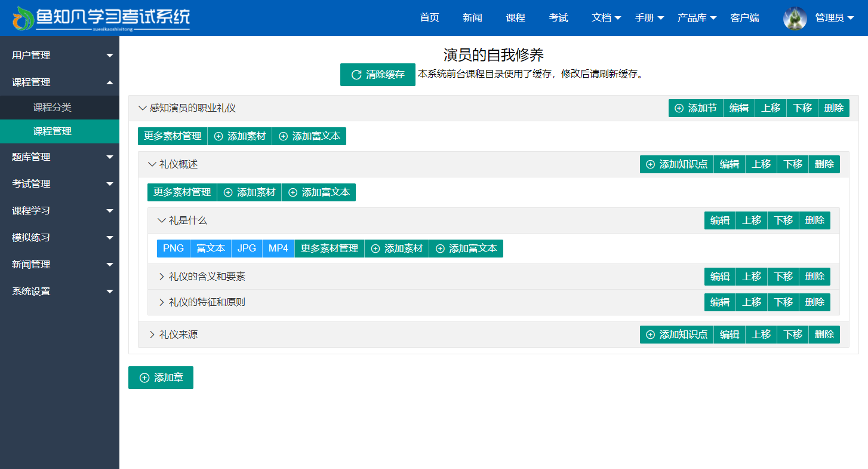The height and width of the screenshot is (469, 868).
Task: Click 上移 on 感知演员的职业礼仪 chapter row
Action: point(771,108)
